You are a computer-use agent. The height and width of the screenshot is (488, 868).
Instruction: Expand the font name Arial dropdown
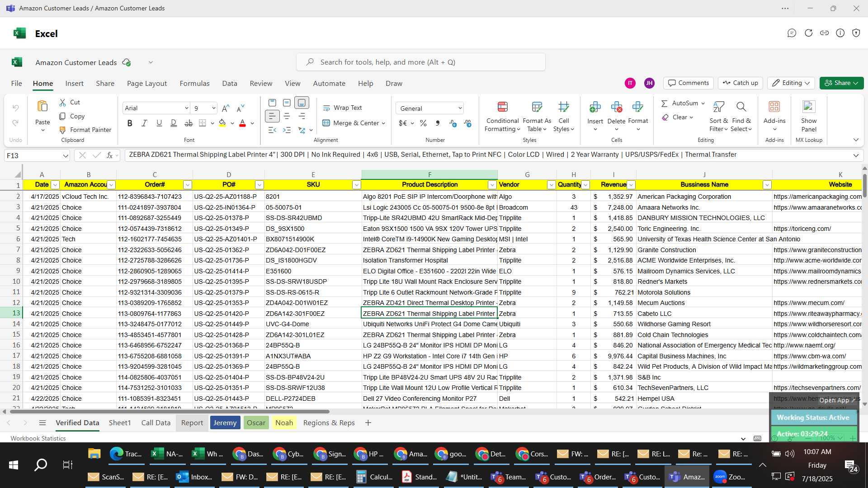point(186,108)
